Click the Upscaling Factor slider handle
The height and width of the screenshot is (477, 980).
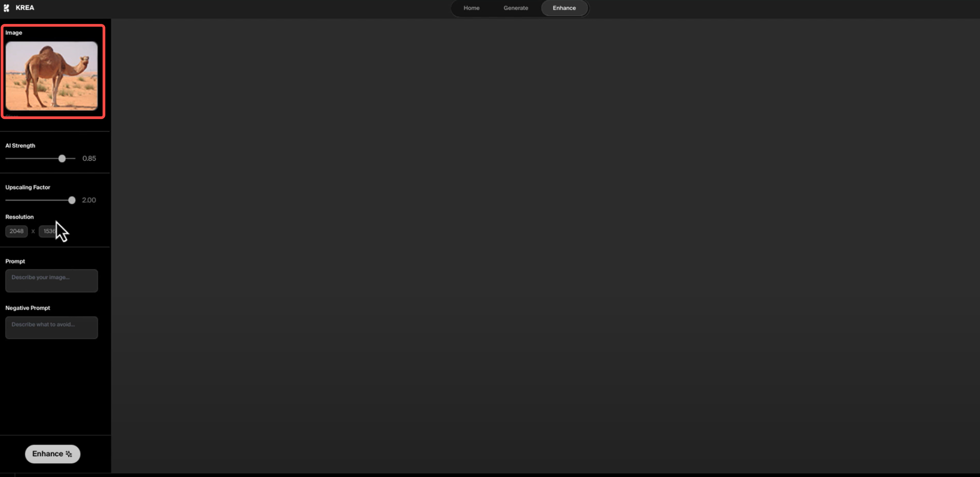[x=72, y=200]
